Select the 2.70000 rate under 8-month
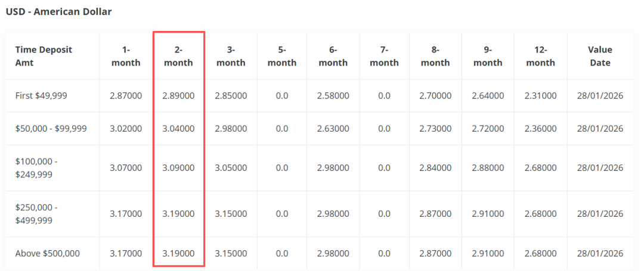Viewport: 644px width, 271px height. coord(435,95)
